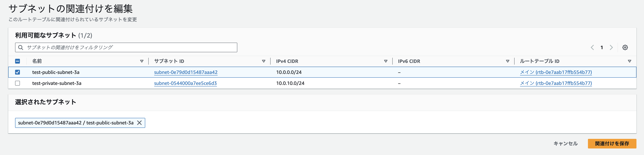Screen dimensions: 644x155
Task: Toggle the select-all header checkbox
Action: pos(17,61)
